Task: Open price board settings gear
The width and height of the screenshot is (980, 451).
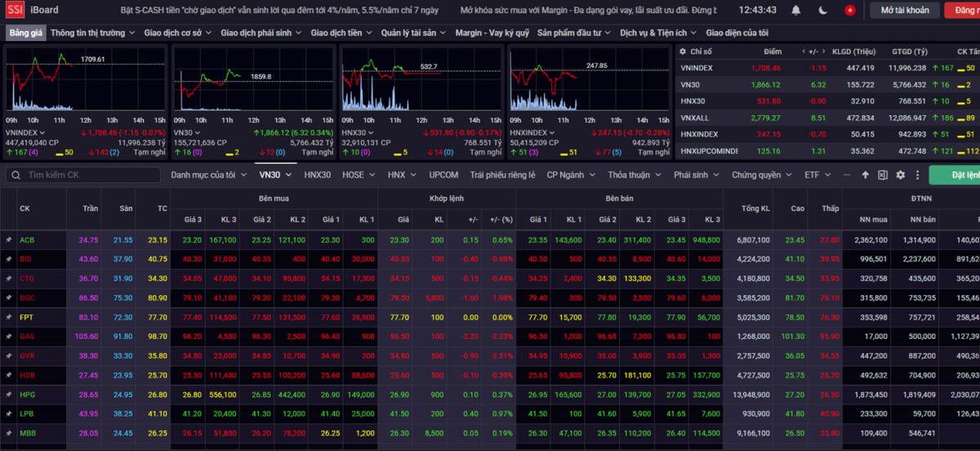Action: tap(900, 175)
